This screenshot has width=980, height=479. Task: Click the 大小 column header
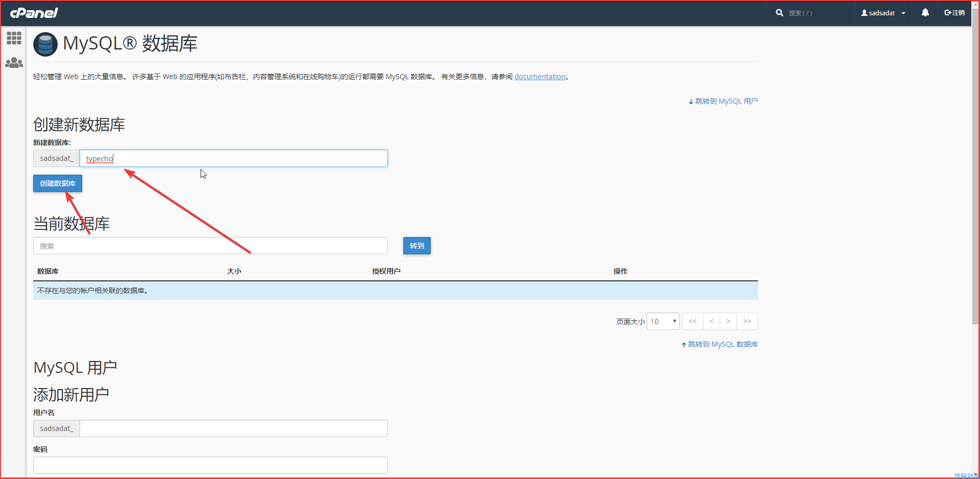(x=234, y=271)
